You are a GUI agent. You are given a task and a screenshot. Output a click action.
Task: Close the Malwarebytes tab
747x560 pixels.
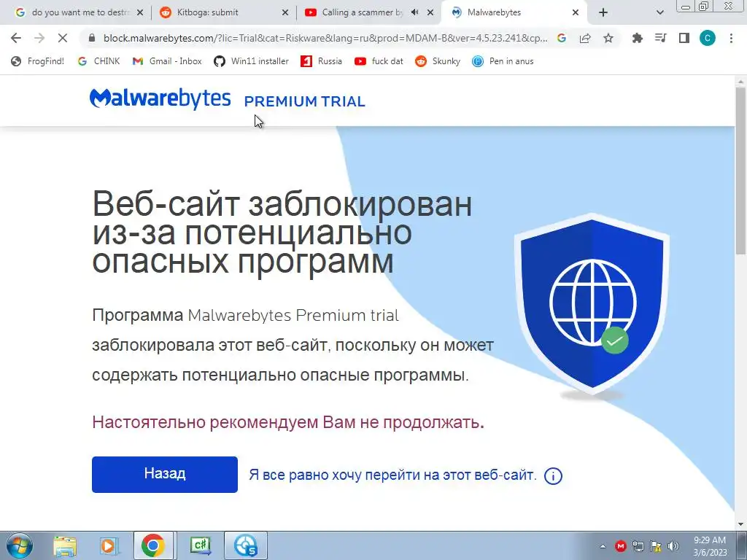[576, 12]
